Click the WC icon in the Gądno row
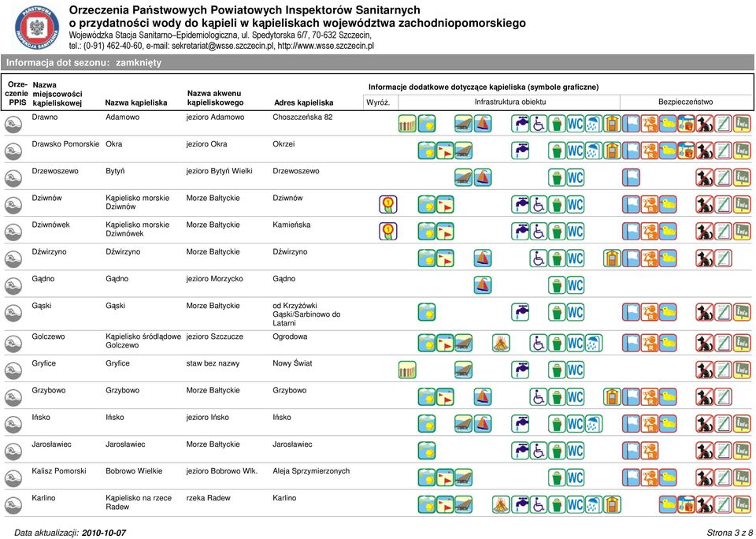The height and width of the screenshot is (539, 756). [575, 285]
